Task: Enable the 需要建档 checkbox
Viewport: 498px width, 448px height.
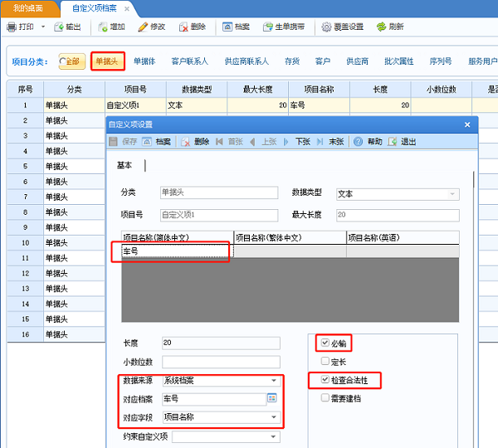Action: coord(325,397)
